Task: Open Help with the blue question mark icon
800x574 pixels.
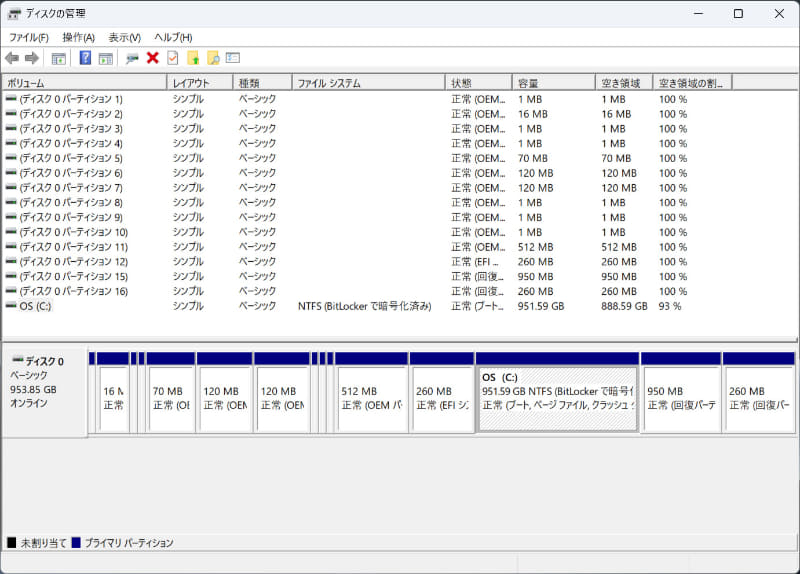Action: click(x=85, y=58)
